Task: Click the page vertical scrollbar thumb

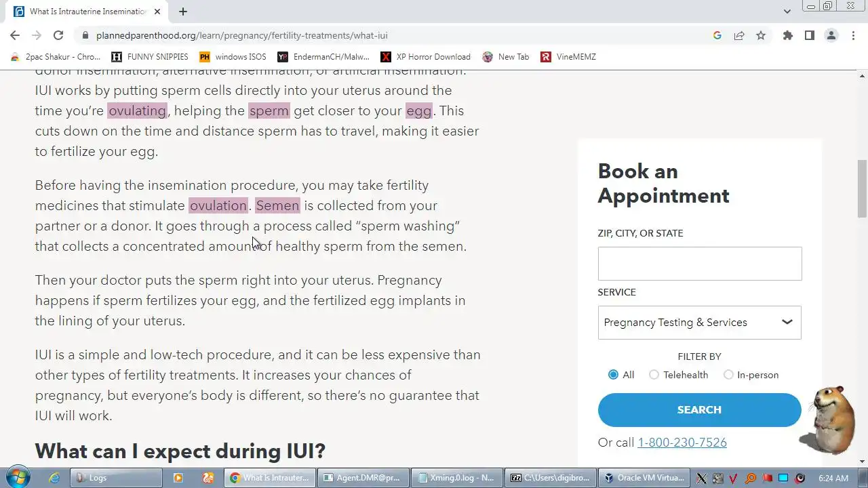Action: pos(862,188)
